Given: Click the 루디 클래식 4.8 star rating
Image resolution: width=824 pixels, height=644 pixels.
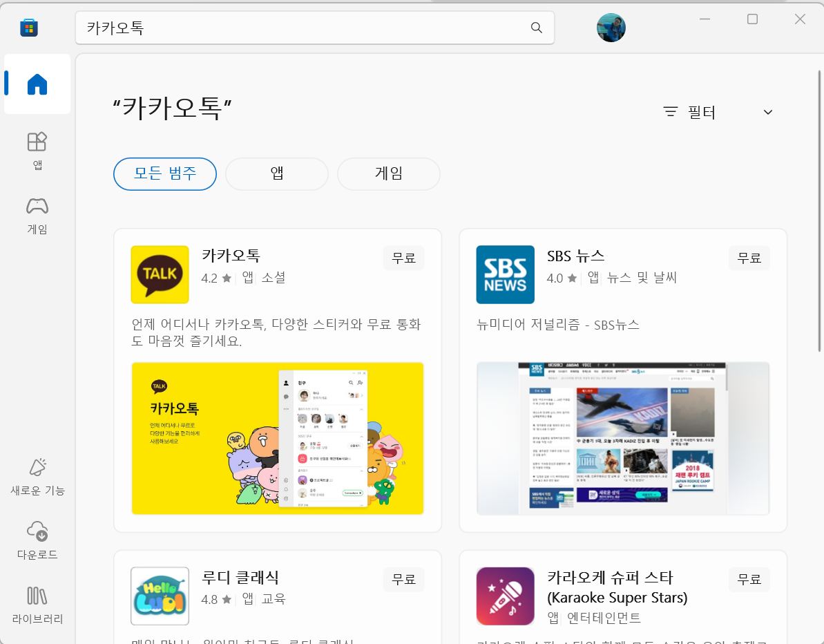Looking at the screenshot, I should click(x=216, y=599).
